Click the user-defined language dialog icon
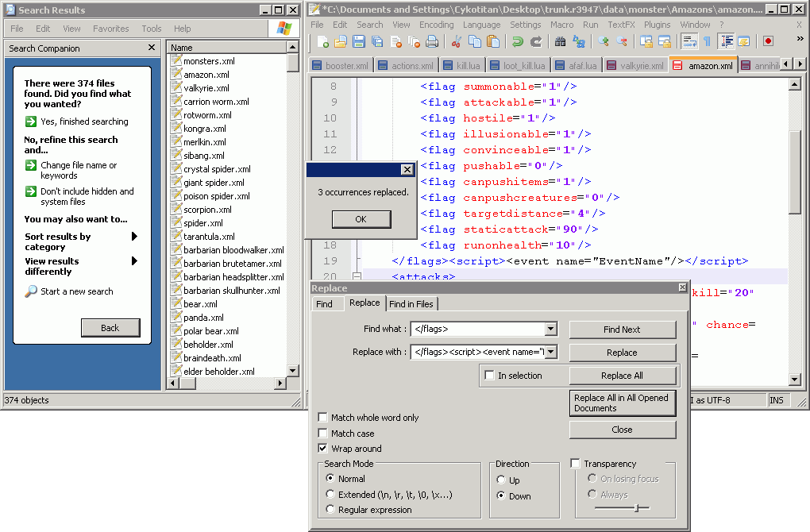 [x=744, y=42]
